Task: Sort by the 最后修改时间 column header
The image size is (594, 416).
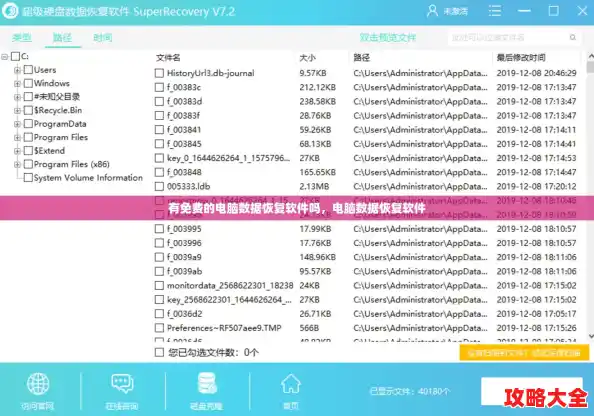Action: tap(521, 58)
